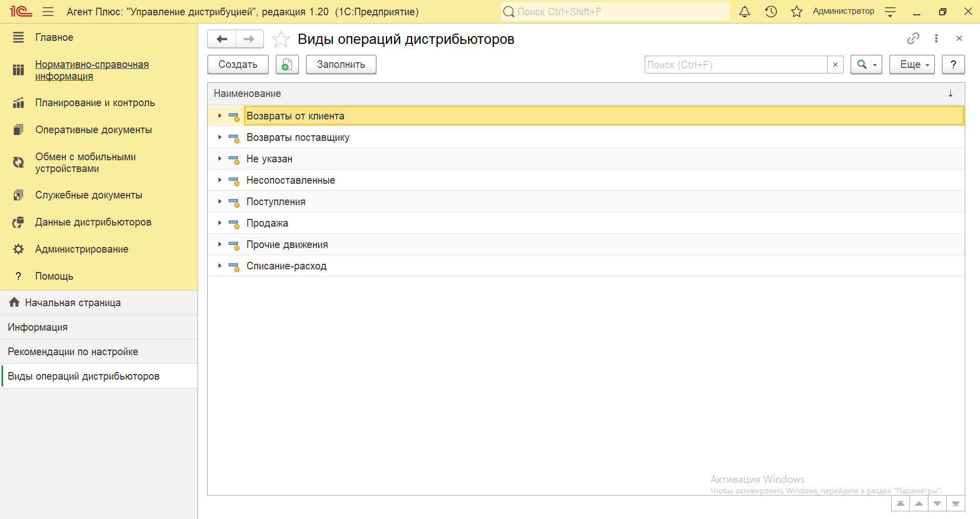Open history clock icon
Image resolution: width=980 pixels, height=519 pixels.
[771, 11]
